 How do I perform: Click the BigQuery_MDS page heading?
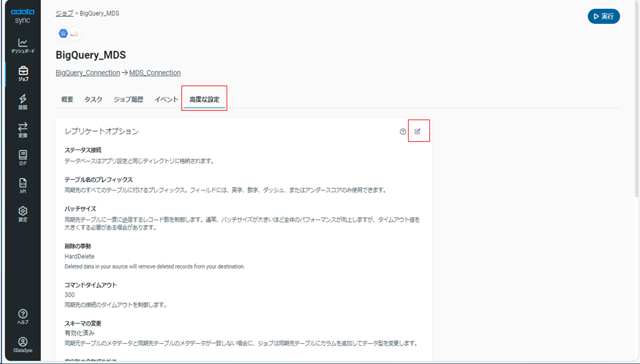click(91, 55)
